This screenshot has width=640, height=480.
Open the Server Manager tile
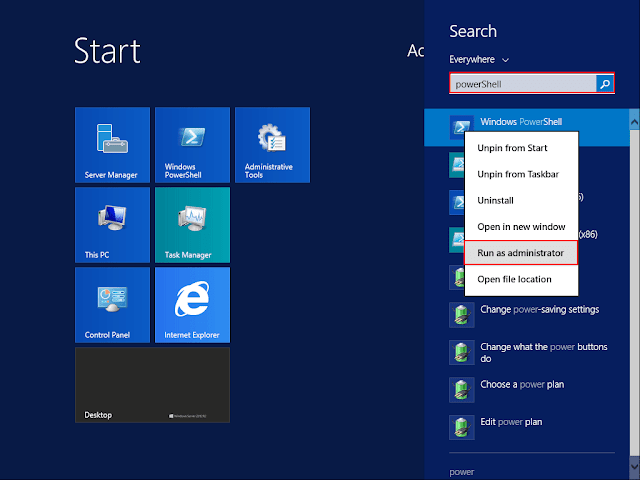(112, 145)
